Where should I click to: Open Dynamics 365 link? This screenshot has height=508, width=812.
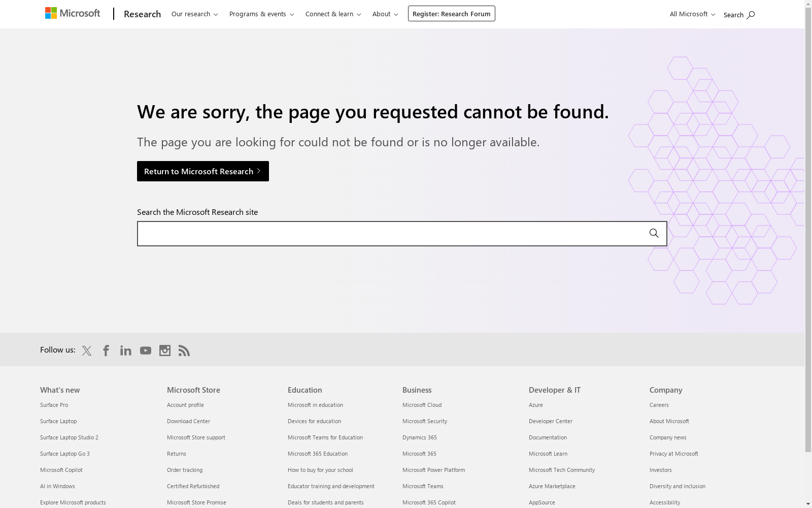tap(420, 437)
